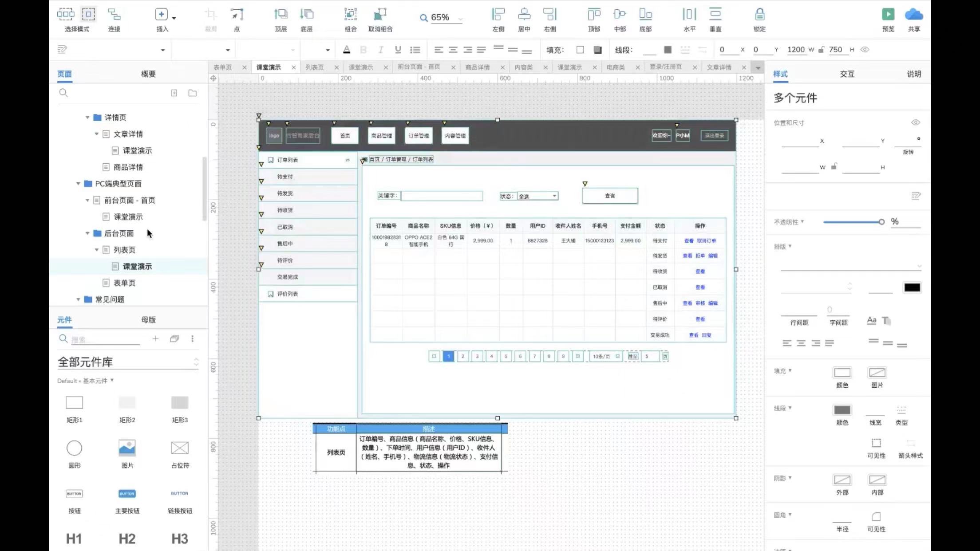Collapse the 后台页面 folder

(87, 233)
